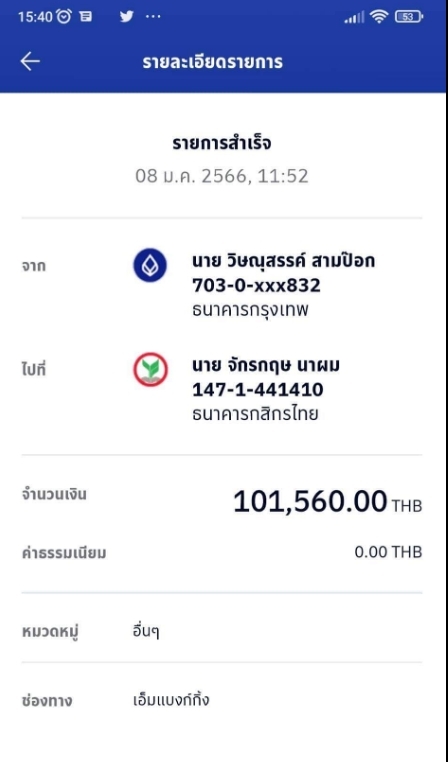
Task: Tap the back arrow in the header
Action: (x=30, y=62)
